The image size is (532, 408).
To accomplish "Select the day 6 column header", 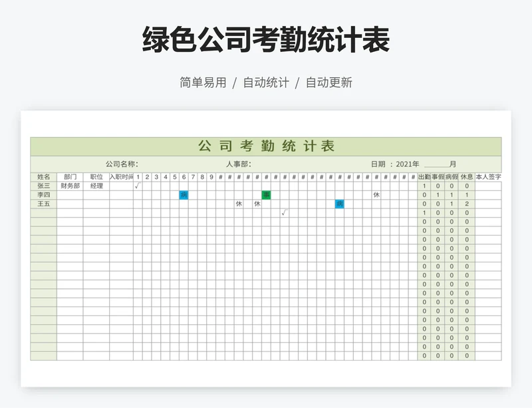I will click(184, 177).
